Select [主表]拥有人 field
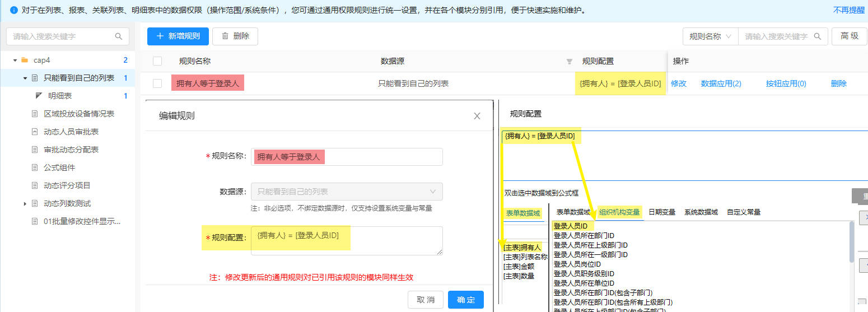Image resolution: width=868 pixels, height=312 pixels. [522, 247]
